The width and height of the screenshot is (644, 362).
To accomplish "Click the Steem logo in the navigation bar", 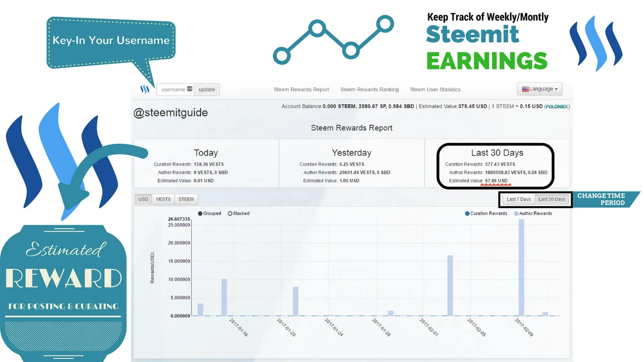I will coord(145,89).
